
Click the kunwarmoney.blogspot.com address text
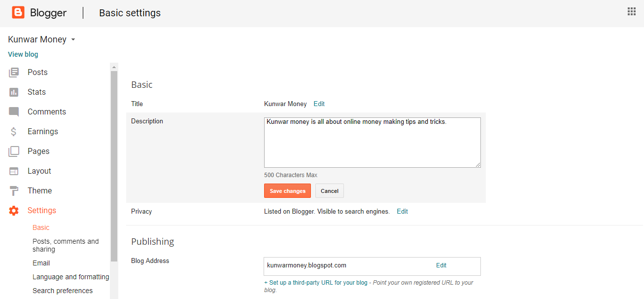tap(306, 265)
